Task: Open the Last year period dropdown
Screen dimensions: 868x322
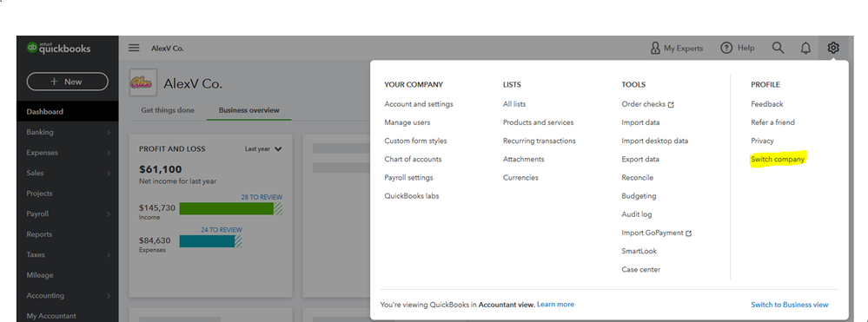Action: pyautogui.click(x=263, y=148)
